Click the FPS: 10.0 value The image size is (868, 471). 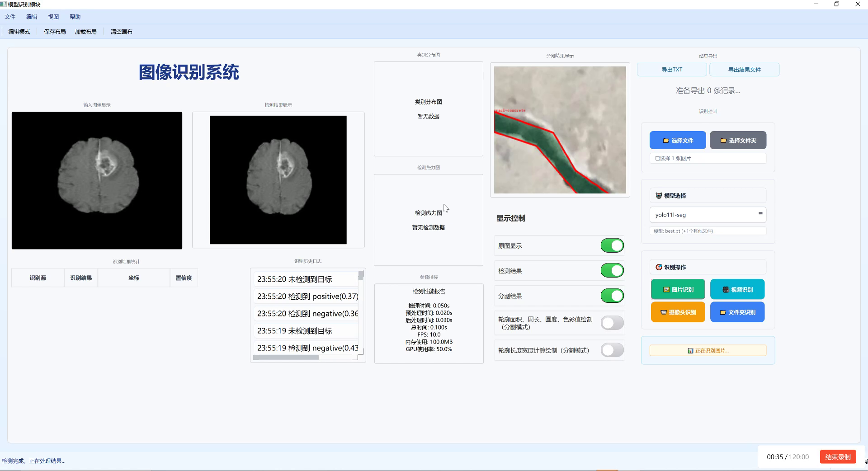(429, 334)
